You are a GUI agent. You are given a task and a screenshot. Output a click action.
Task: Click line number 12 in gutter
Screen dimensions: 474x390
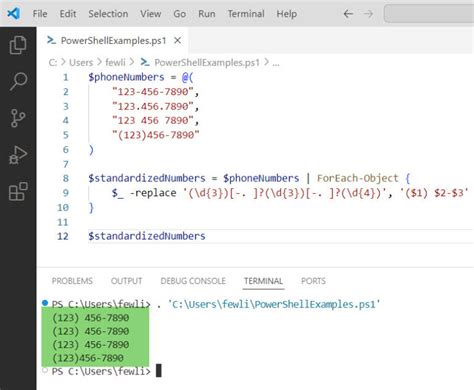(63, 236)
